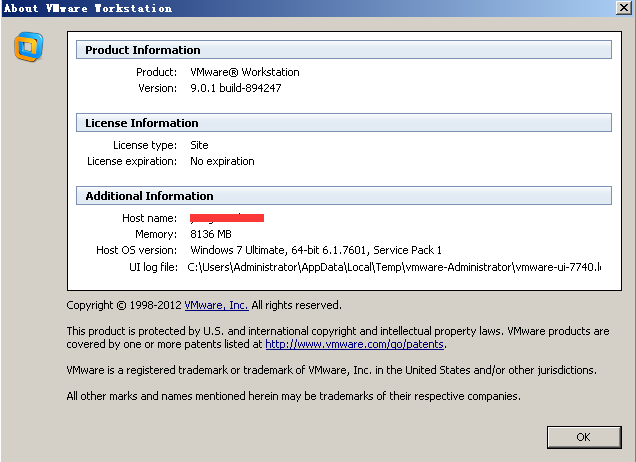Image resolution: width=636 pixels, height=462 pixels.
Task: Click the OK button
Action: click(x=584, y=437)
